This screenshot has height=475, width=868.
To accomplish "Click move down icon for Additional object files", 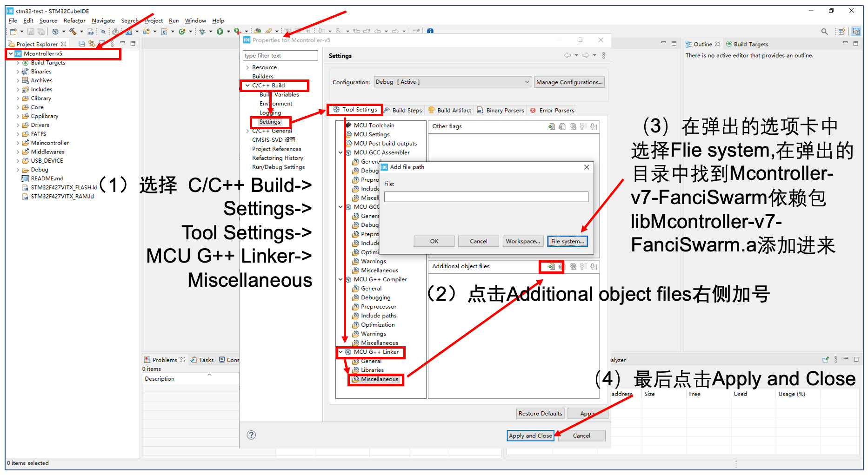I will coord(594,266).
